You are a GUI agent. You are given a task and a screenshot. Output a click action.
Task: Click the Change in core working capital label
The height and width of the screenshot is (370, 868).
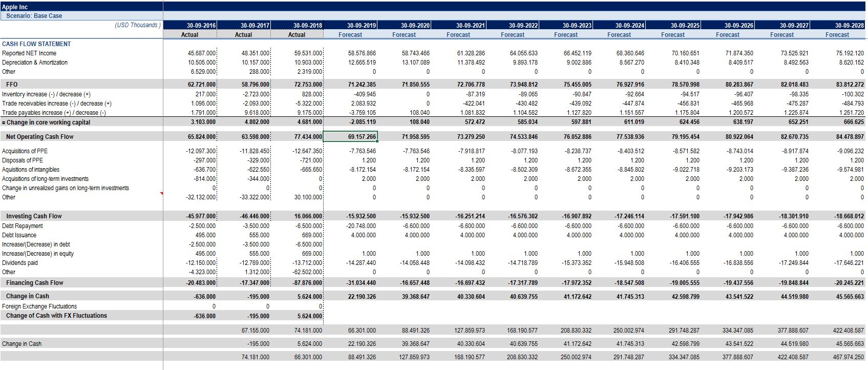[46, 122]
